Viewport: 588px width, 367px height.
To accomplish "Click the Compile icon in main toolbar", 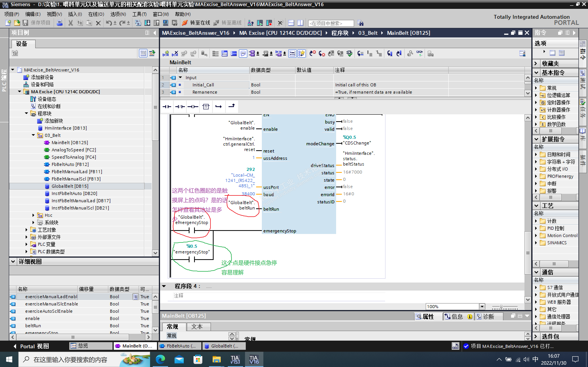I will click(x=138, y=23).
